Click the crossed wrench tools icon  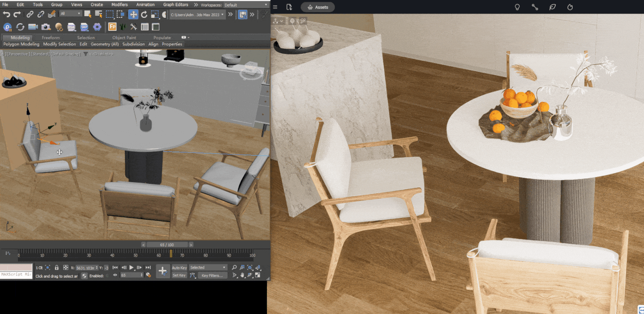pos(133,27)
